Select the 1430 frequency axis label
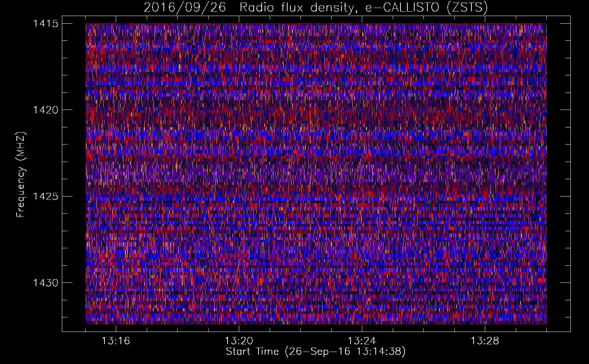This screenshot has height=364, width=589. (46, 283)
